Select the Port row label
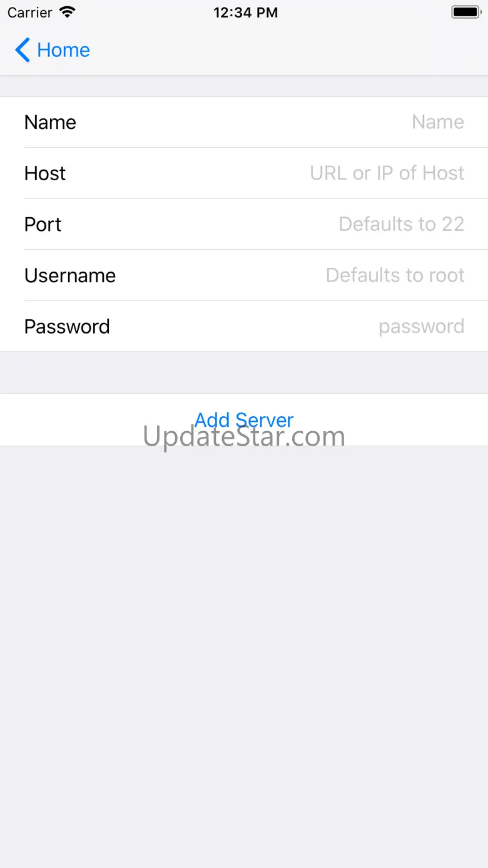The width and height of the screenshot is (488, 868). point(43,224)
